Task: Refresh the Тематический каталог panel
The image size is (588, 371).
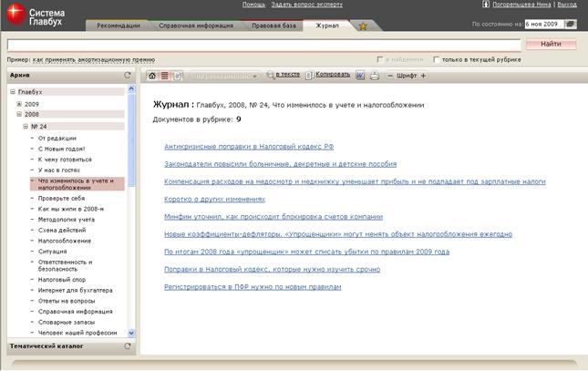Action: coord(128,345)
